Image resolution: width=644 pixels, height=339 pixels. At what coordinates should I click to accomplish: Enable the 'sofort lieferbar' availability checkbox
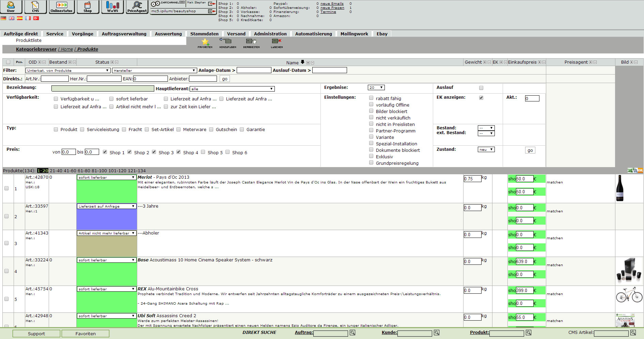click(x=111, y=99)
